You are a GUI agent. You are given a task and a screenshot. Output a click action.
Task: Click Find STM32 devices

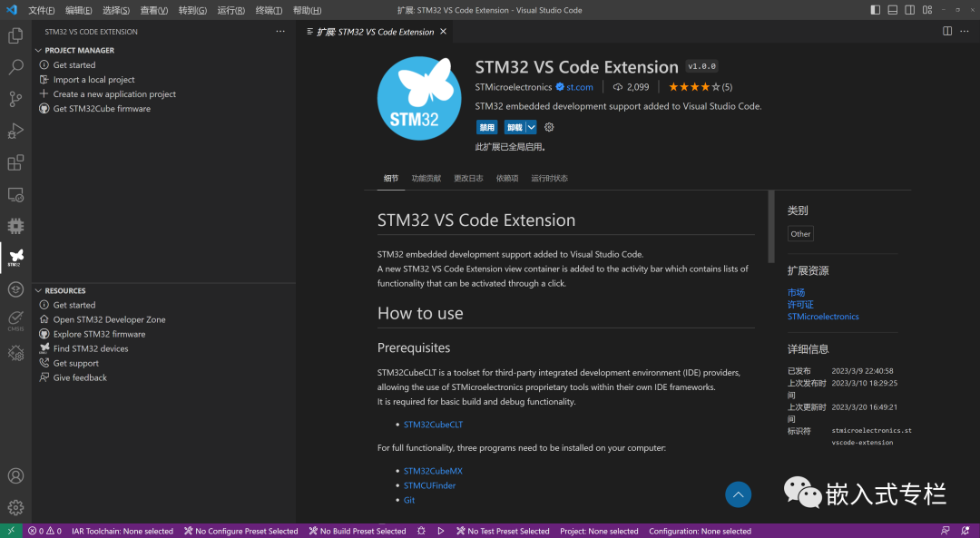click(x=91, y=348)
